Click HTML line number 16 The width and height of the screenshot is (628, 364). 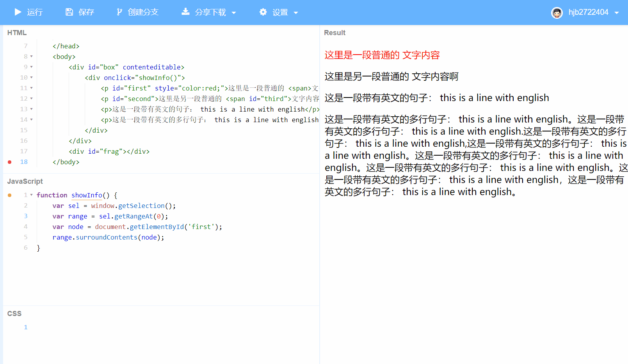pos(24,141)
